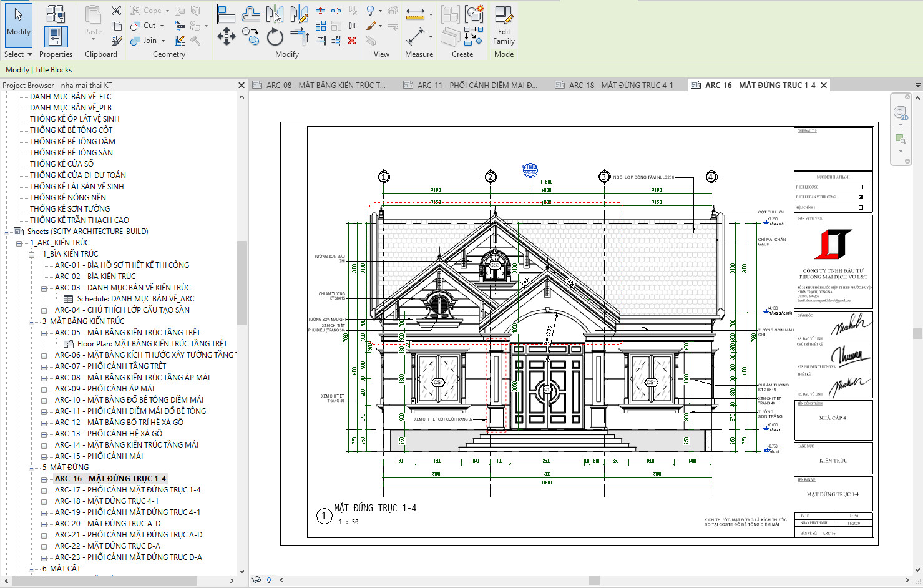Select the Measure Between Two References tool
This screenshot has width=923, height=588.
tap(414, 14)
